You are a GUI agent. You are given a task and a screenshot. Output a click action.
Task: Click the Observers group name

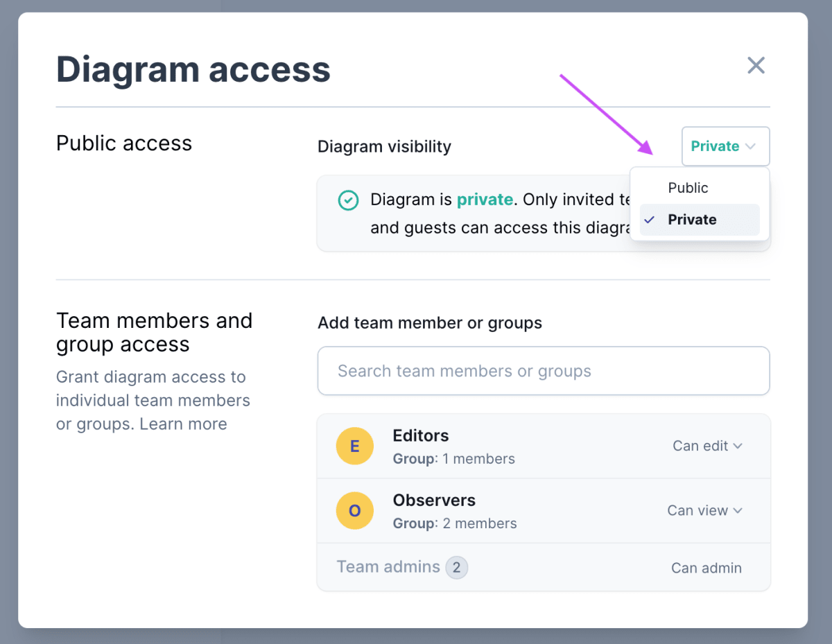tap(434, 501)
